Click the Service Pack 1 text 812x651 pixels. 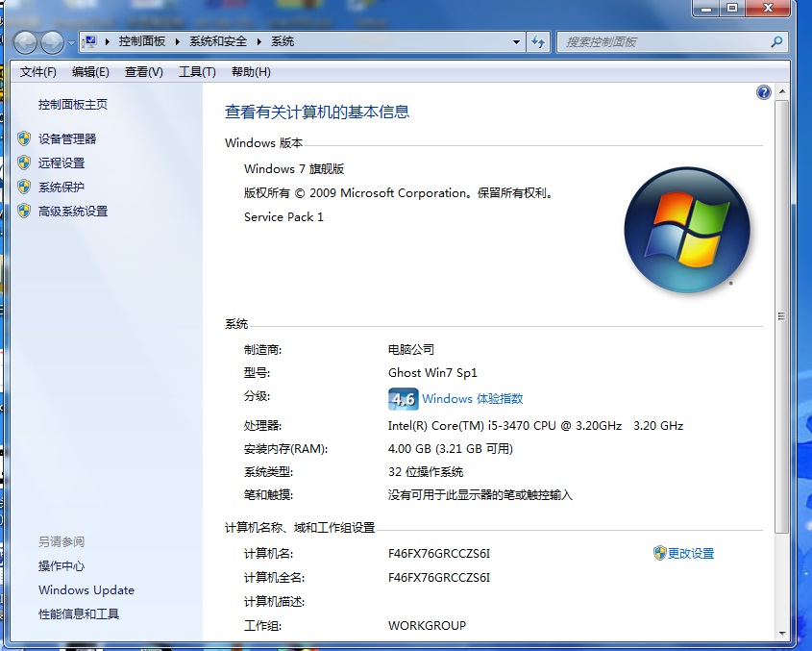pos(283,217)
